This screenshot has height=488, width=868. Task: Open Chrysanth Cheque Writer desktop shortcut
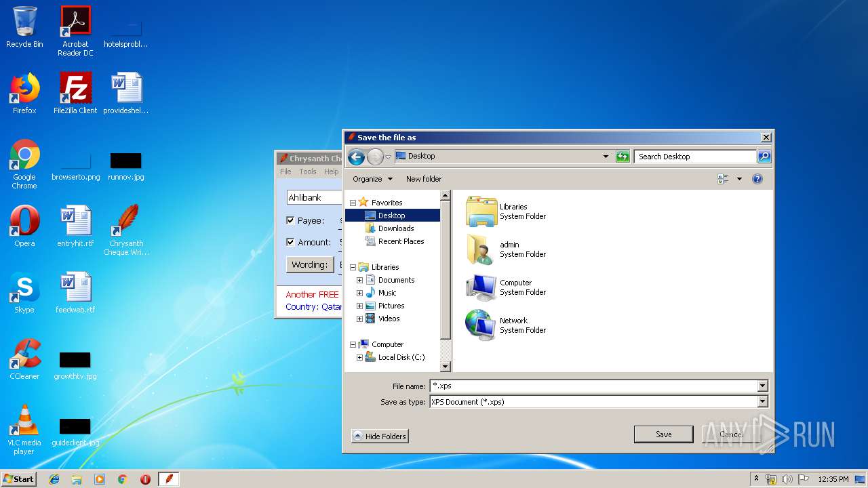[x=126, y=230]
